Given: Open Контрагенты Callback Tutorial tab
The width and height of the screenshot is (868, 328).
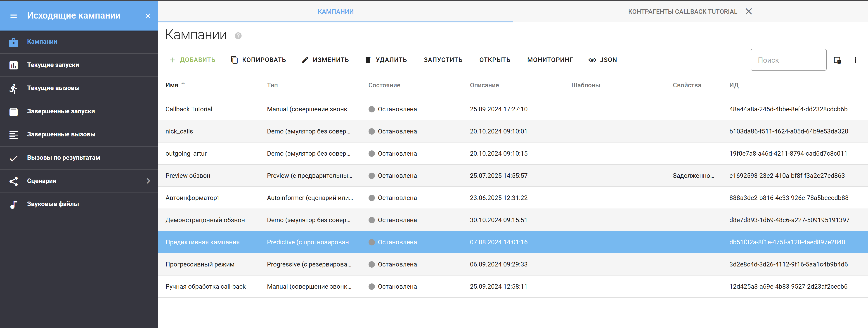Looking at the screenshot, I should point(682,12).
